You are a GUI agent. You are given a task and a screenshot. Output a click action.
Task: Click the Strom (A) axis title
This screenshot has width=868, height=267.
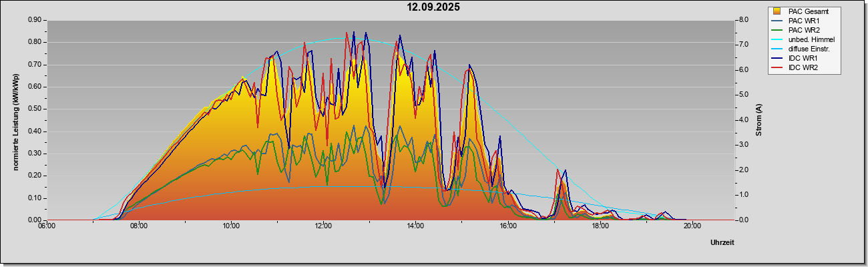[x=758, y=120]
